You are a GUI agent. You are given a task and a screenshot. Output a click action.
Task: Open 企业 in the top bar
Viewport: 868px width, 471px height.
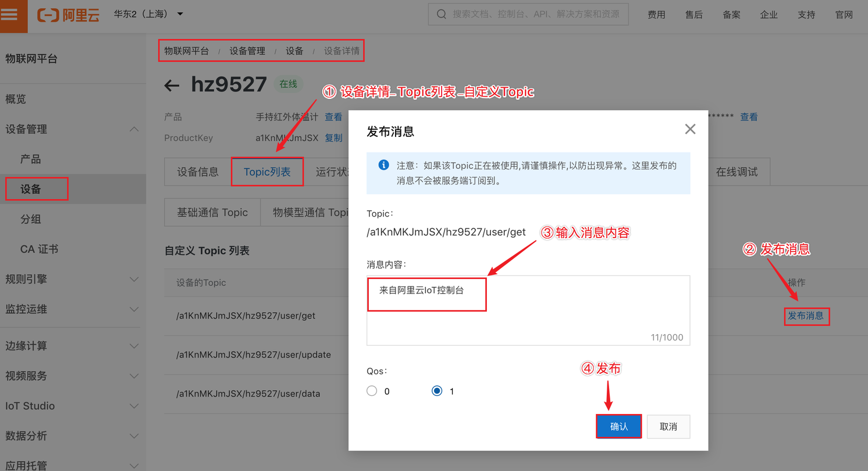769,15
